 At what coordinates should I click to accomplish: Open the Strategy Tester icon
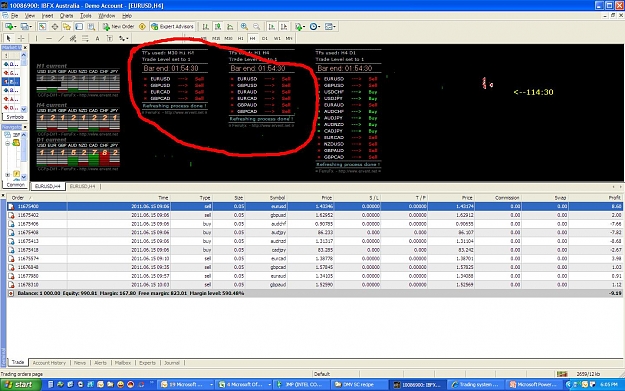point(91,27)
